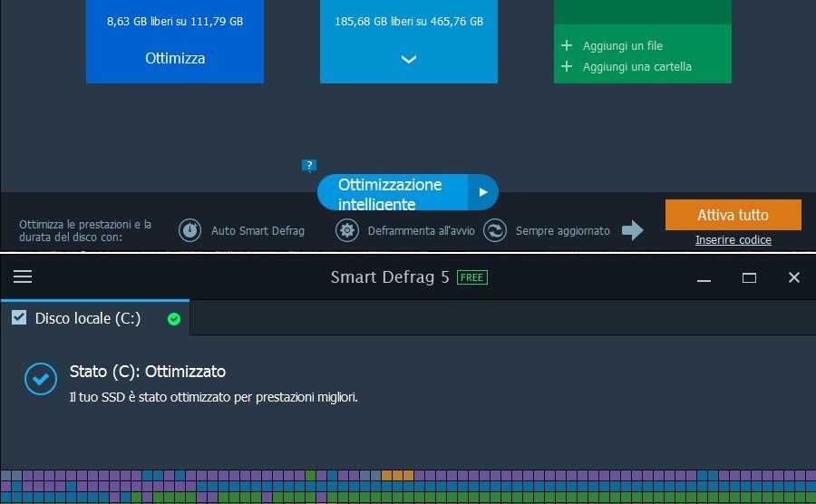Click the Auto Smart Defrag clock icon
This screenshot has width=816, height=504.
tap(190, 230)
